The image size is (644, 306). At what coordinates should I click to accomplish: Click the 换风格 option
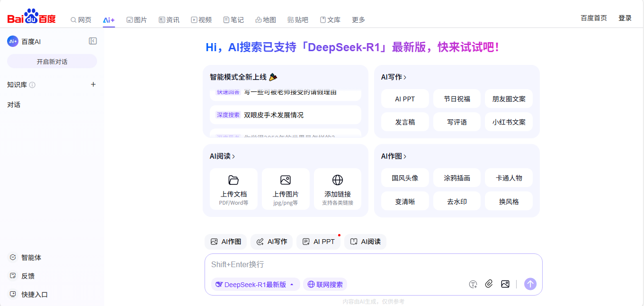tap(509, 201)
